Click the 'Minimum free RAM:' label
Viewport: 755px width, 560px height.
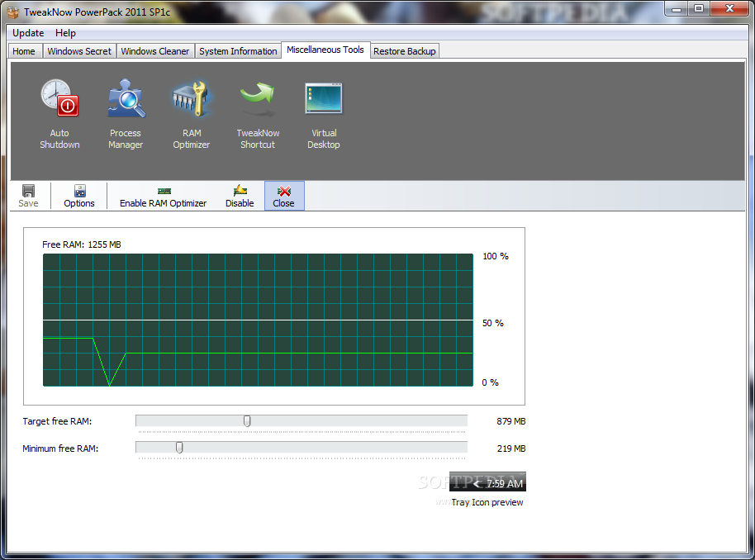[x=60, y=448]
